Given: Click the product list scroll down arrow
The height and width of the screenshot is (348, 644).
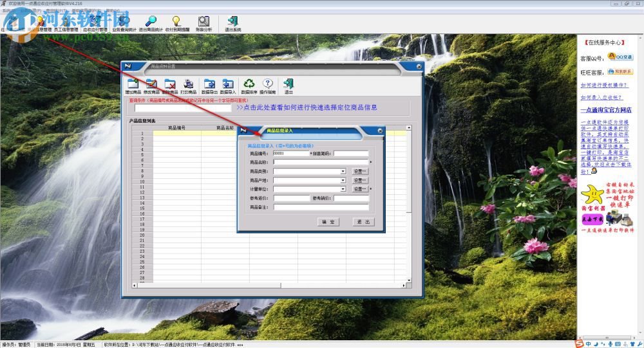Looking at the screenshot, I should 409,280.
